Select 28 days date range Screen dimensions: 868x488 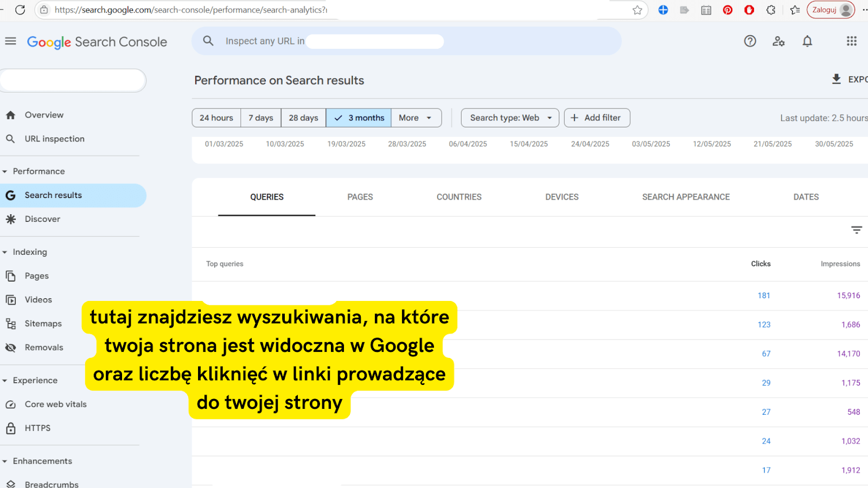click(303, 118)
